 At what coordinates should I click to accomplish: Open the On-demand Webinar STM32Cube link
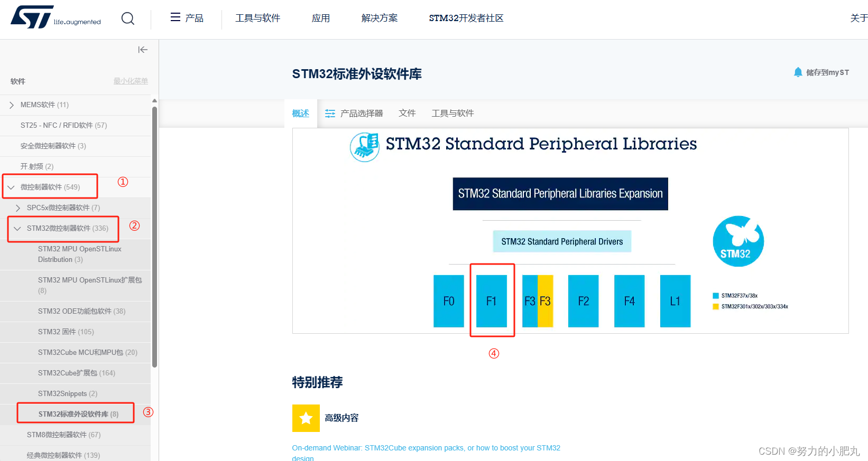click(426, 453)
